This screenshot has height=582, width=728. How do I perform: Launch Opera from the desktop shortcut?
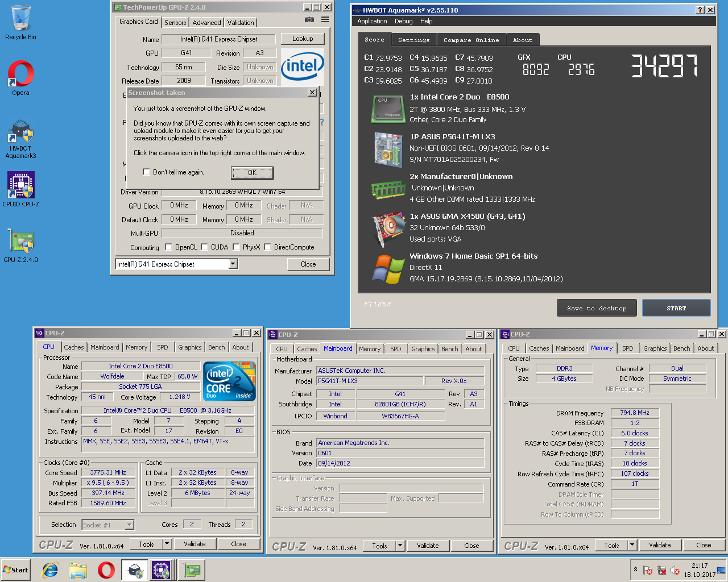(20, 78)
